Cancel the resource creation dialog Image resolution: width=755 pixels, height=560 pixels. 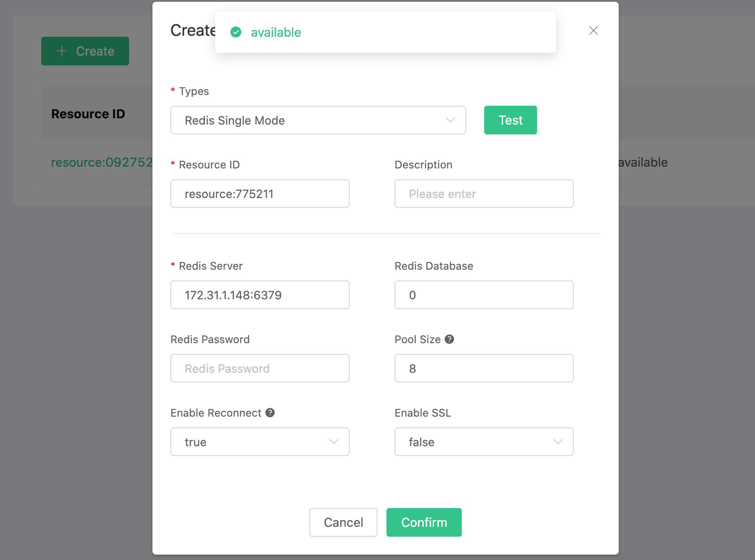343,522
